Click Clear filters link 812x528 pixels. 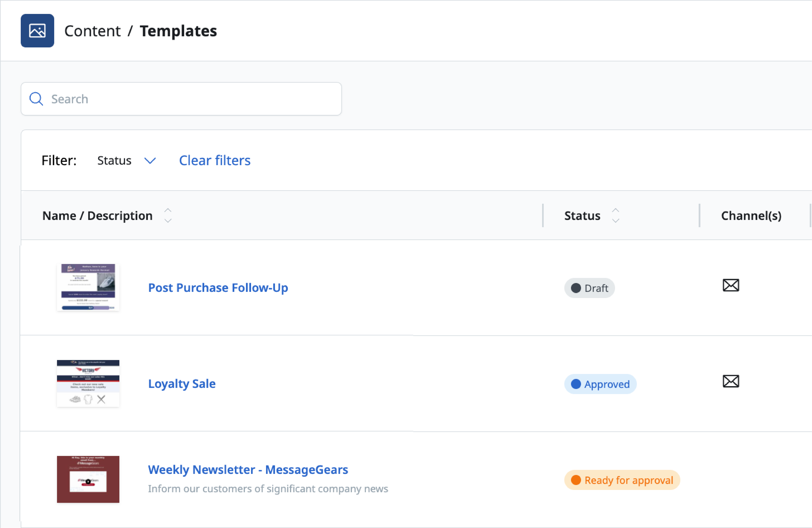click(215, 160)
